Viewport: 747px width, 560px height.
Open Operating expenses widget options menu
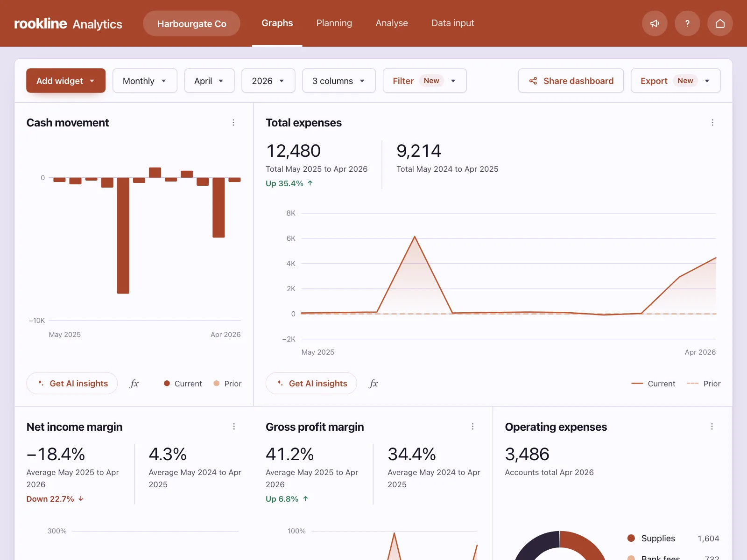pyautogui.click(x=712, y=427)
